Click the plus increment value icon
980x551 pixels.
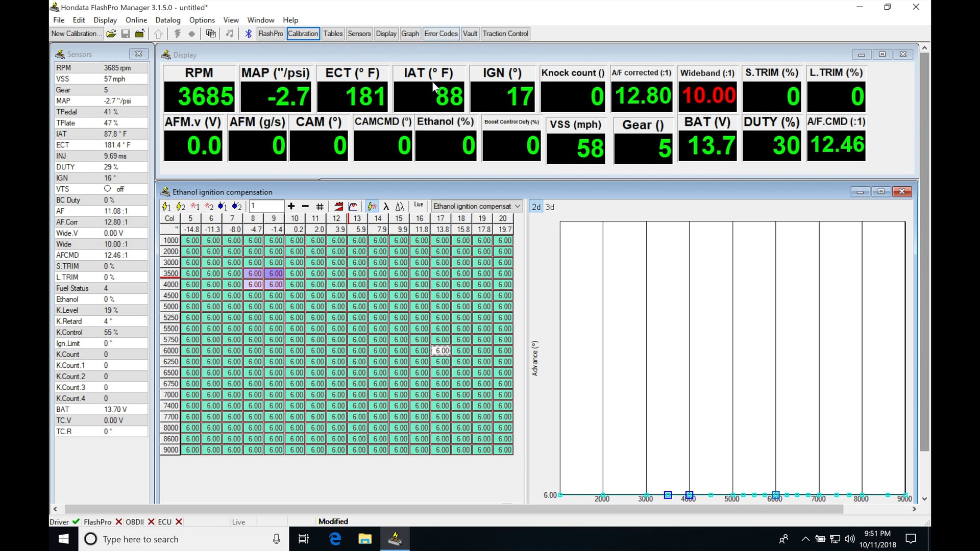(x=291, y=206)
